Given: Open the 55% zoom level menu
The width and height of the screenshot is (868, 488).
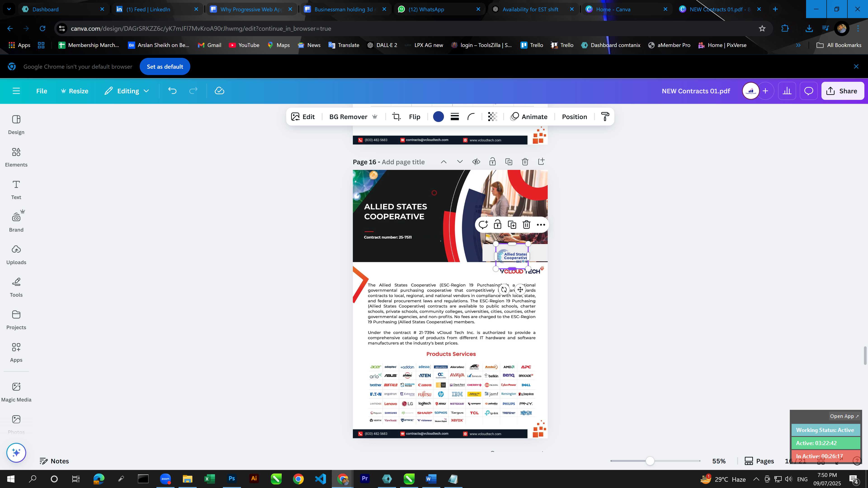Looking at the screenshot, I should coord(719,461).
